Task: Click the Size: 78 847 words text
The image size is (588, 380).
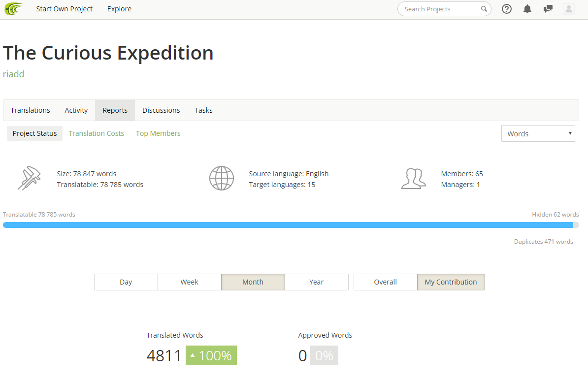Action: point(87,174)
